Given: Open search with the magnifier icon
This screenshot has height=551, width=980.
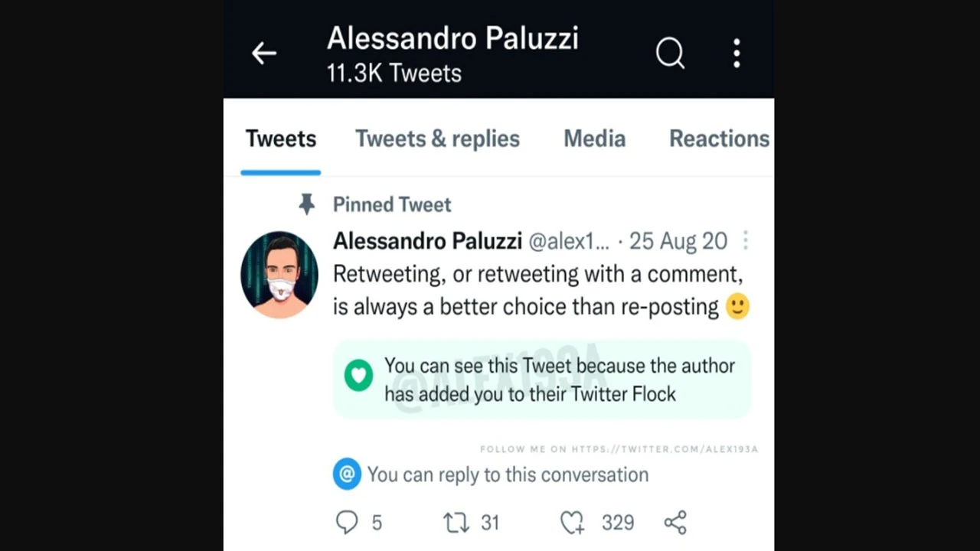Looking at the screenshot, I should pyautogui.click(x=670, y=53).
